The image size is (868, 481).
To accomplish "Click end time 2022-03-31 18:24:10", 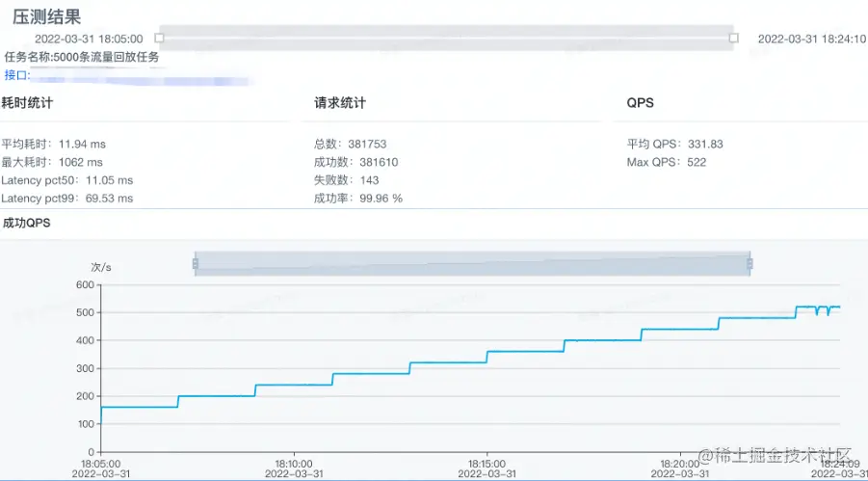I will 811,39.
